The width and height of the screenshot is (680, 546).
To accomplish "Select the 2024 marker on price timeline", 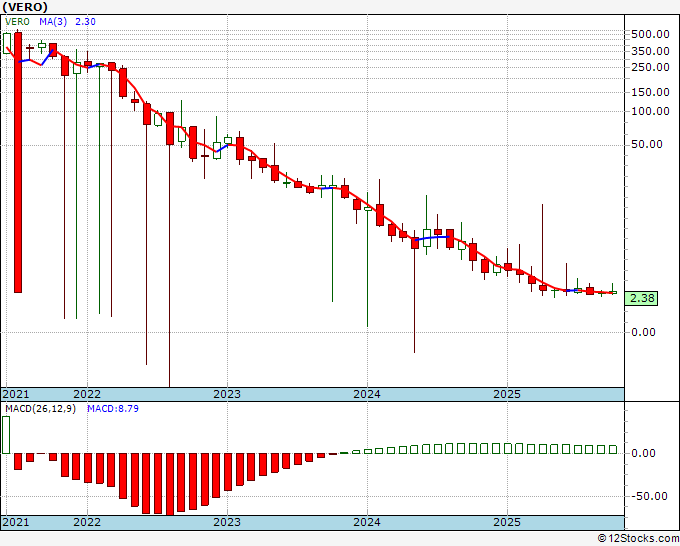I will coord(367,394).
